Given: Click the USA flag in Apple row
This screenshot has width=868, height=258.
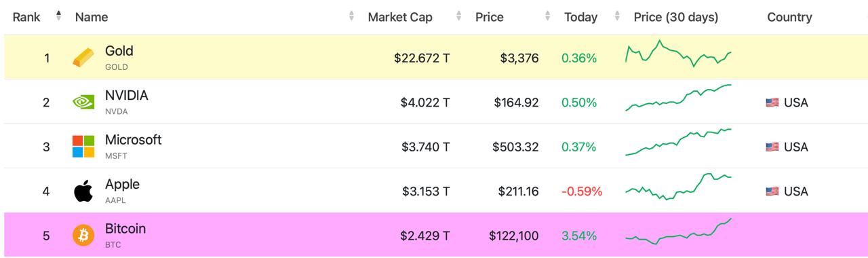Looking at the screenshot, I should [772, 191].
